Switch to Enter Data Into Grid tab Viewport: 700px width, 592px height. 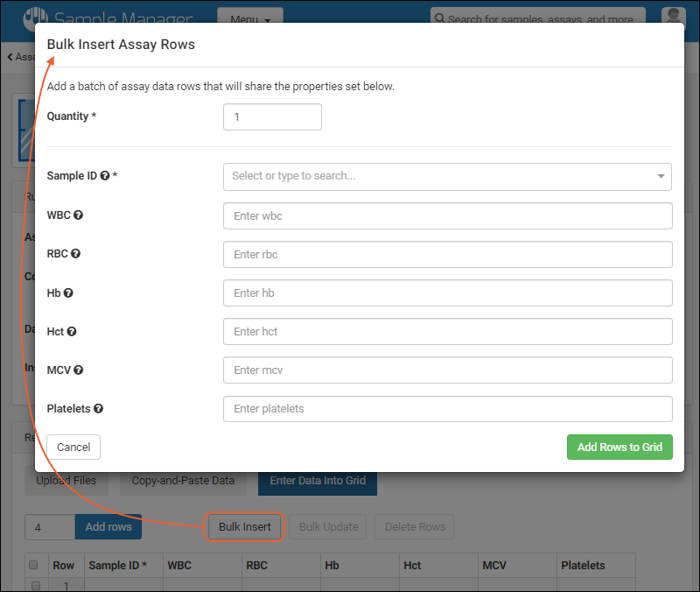(x=318, y=481)
